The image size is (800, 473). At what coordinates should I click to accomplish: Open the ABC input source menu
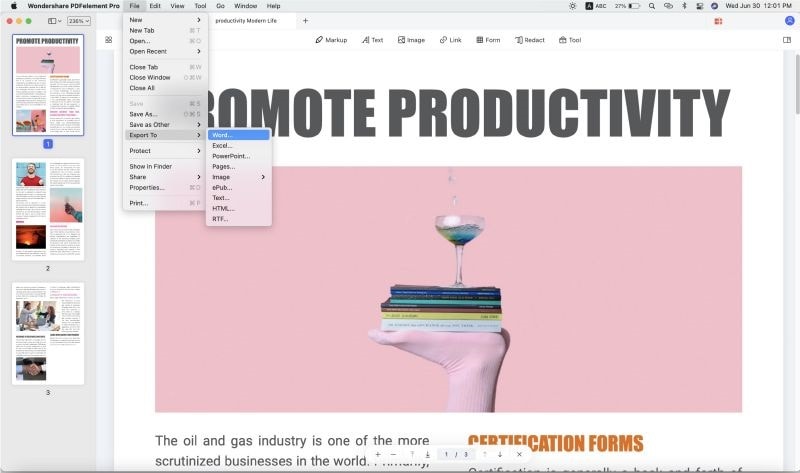pos(596,6)
